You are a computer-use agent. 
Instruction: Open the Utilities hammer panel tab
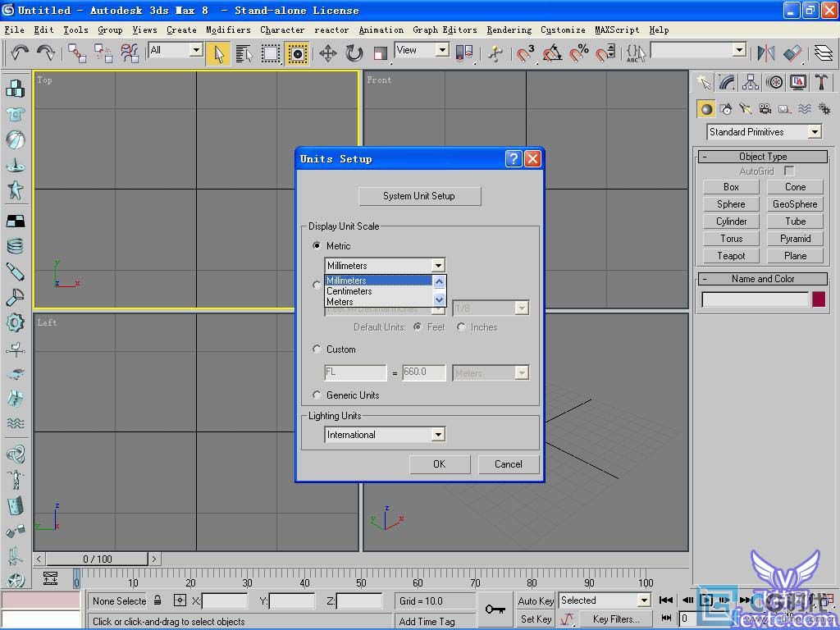pos(822,82)
